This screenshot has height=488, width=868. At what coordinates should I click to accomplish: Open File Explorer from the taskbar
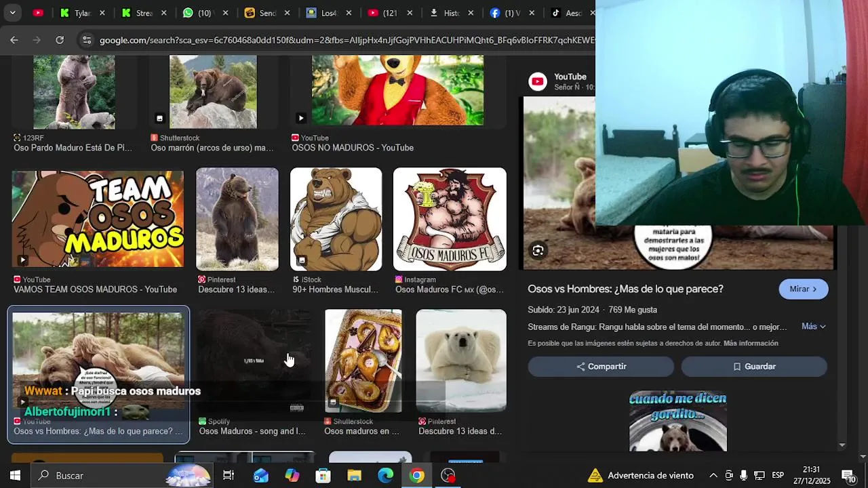tap(355, 476)
